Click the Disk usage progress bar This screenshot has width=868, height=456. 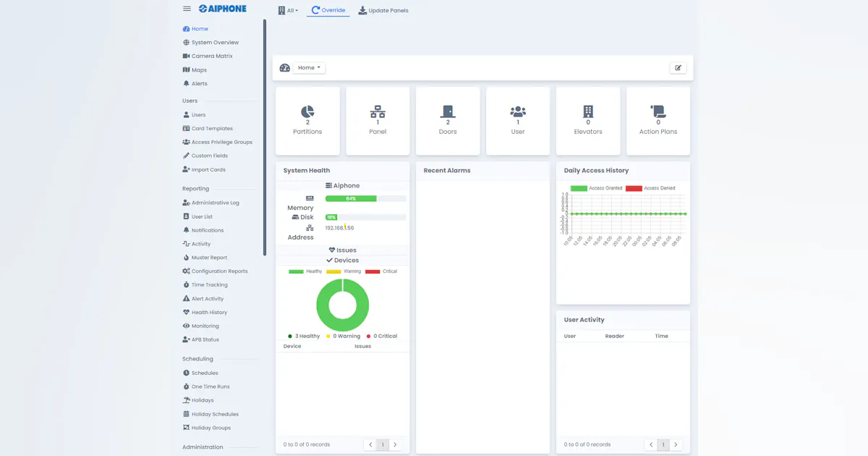coord(365,217)
